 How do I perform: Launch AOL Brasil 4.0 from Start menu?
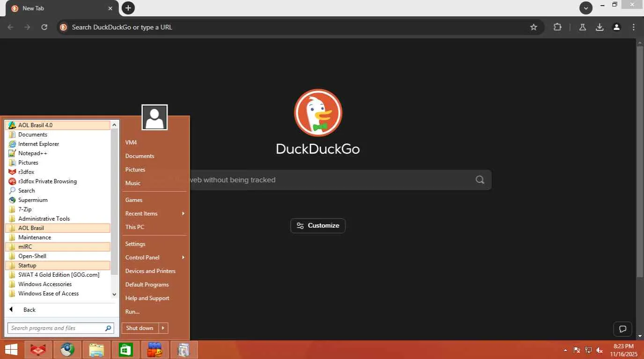pyautogui.click(x=58, y=125)
